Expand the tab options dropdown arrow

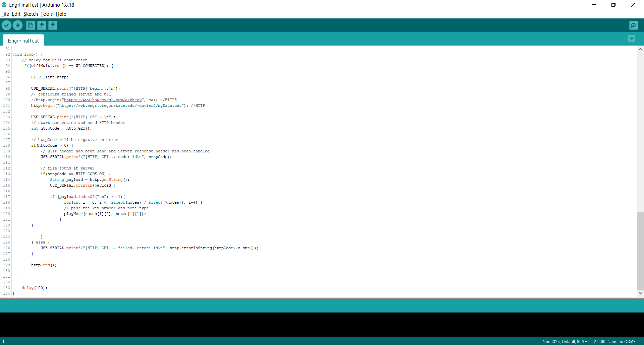click(632, 39)
